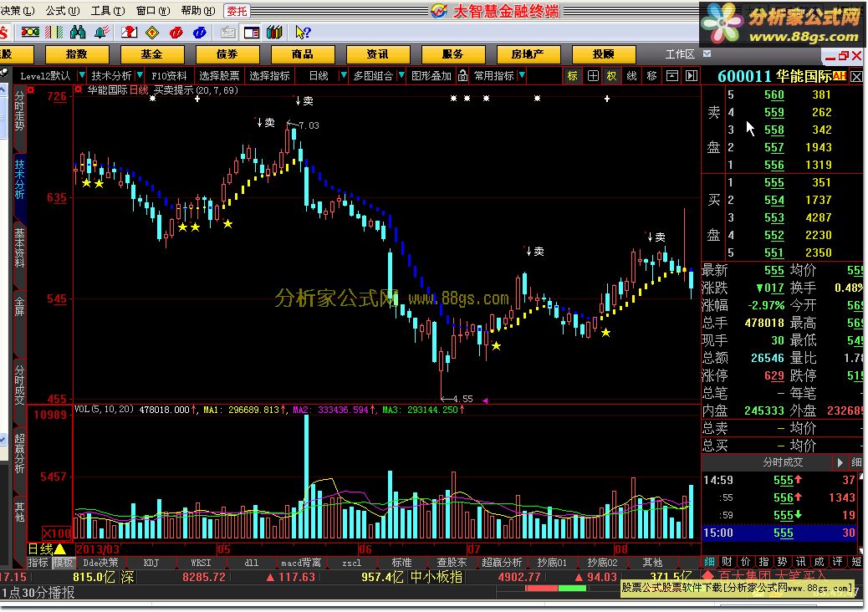The width and height of the screenshot is (868, 612).
Task: Expand the 日线 period dropdown arrow
Action: (343, 74)
